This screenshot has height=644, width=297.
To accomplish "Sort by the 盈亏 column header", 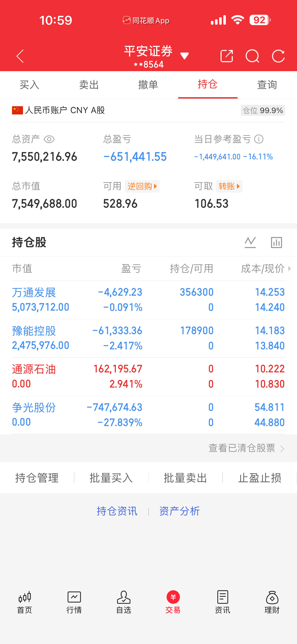I will pos(131,269).
